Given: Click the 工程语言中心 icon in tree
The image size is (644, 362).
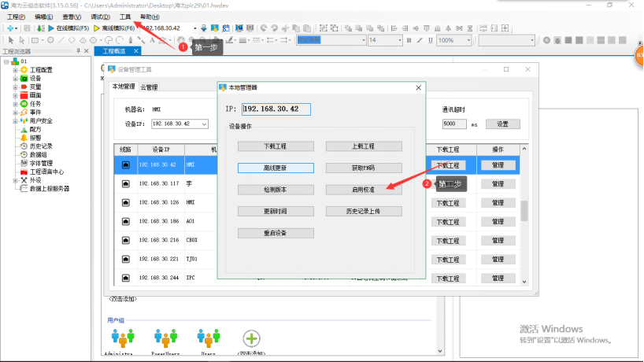Looking at the screenshot, I should coord(24,172).
